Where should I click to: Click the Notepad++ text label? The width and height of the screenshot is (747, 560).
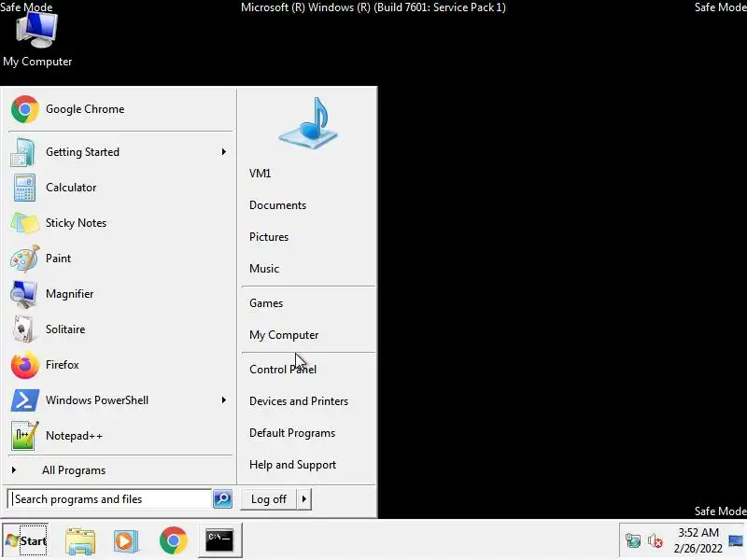point(74,436)
